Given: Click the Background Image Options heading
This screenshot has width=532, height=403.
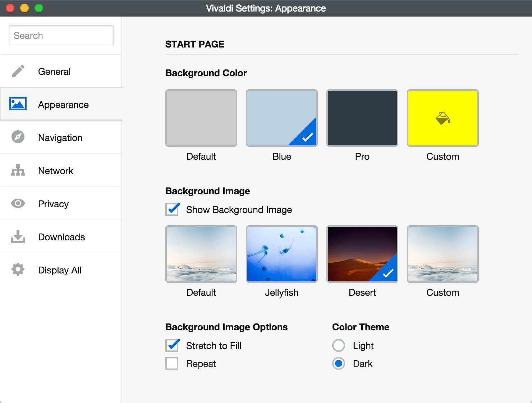Looking at the screenshot, I should pos(226,327).
